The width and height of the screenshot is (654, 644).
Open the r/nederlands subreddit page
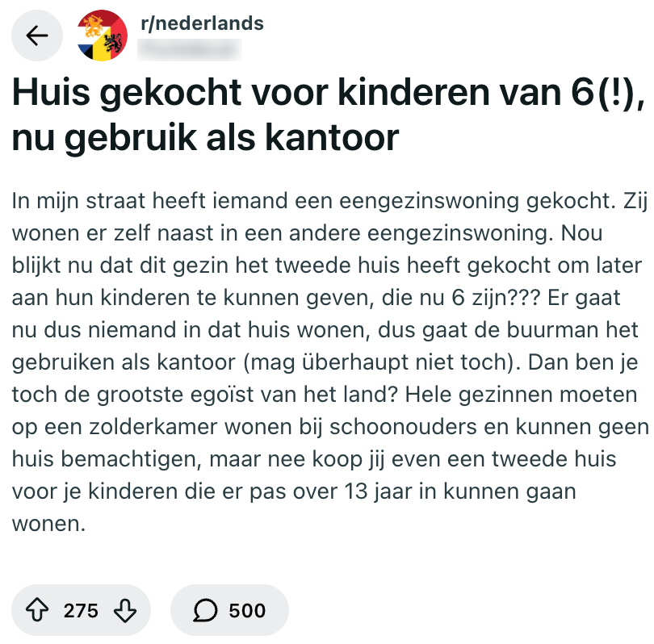[x=203, y=23]
